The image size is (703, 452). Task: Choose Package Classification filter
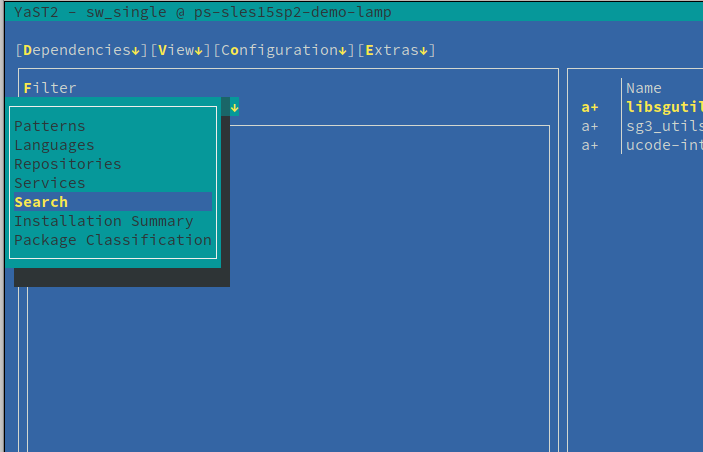(x=113, y=240)
